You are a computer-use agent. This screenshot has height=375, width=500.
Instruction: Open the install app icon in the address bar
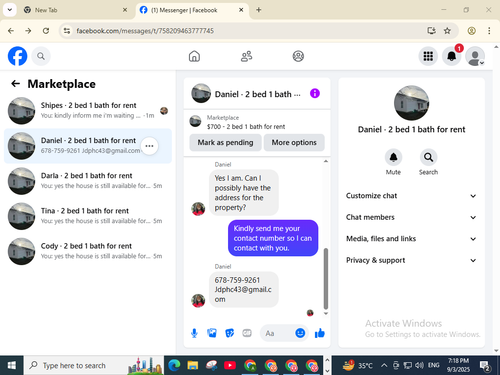pos(431,31)
